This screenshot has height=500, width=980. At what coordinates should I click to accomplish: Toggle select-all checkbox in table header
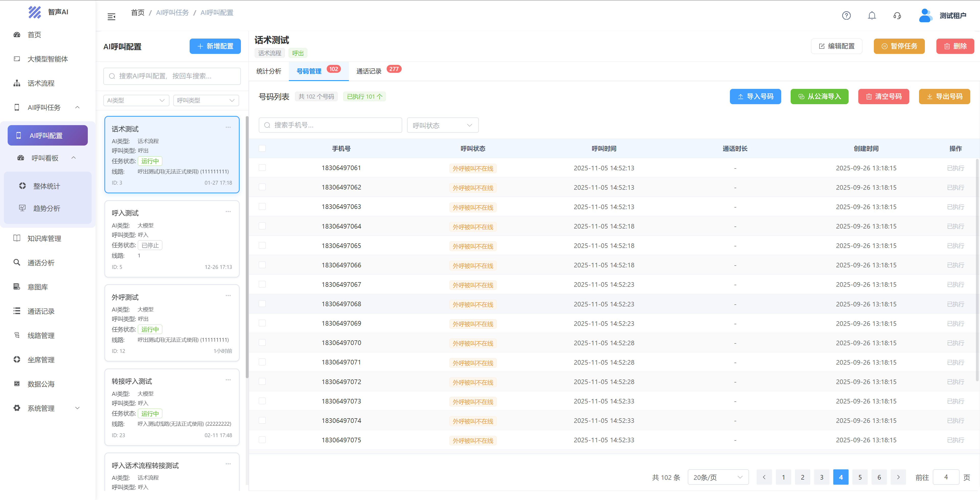262,149
